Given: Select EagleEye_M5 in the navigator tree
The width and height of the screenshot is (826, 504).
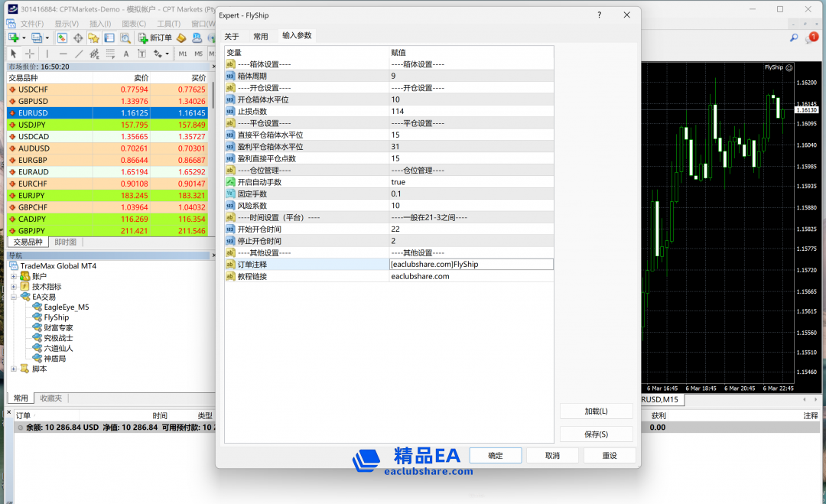Looking at the screenshot, I should pos(66,307).
